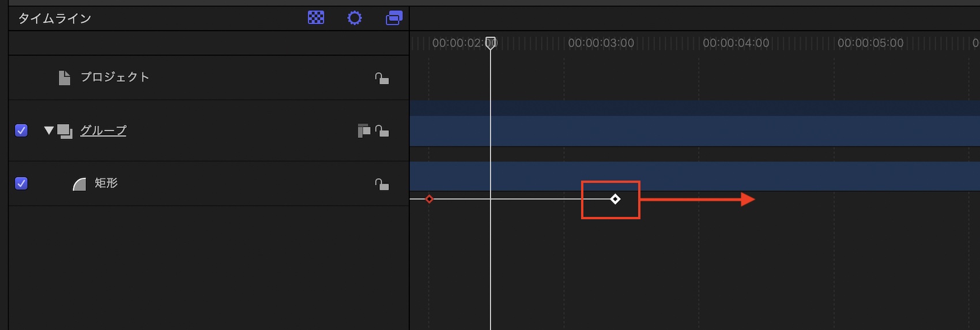980x330 pixels.
Task: Click the 00:00:04:00 mark on the ruler
Action: pyautogui.click(x=736, y=43)
